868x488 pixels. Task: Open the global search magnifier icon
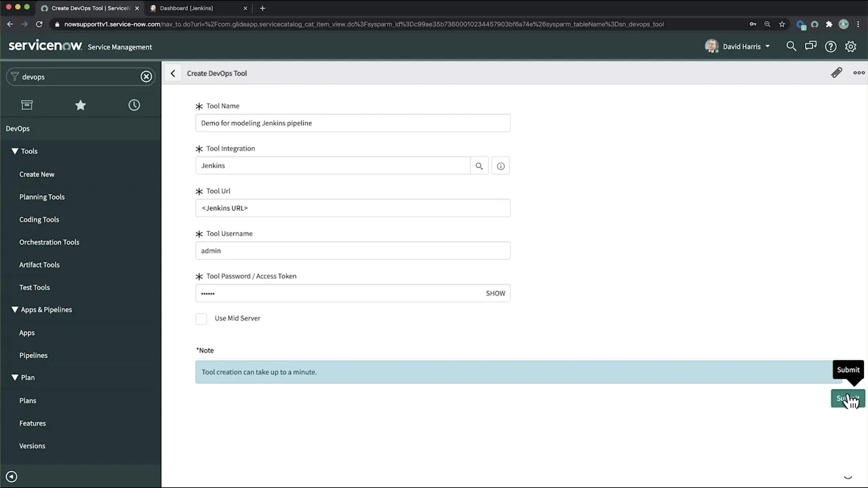tap(791, 46)
